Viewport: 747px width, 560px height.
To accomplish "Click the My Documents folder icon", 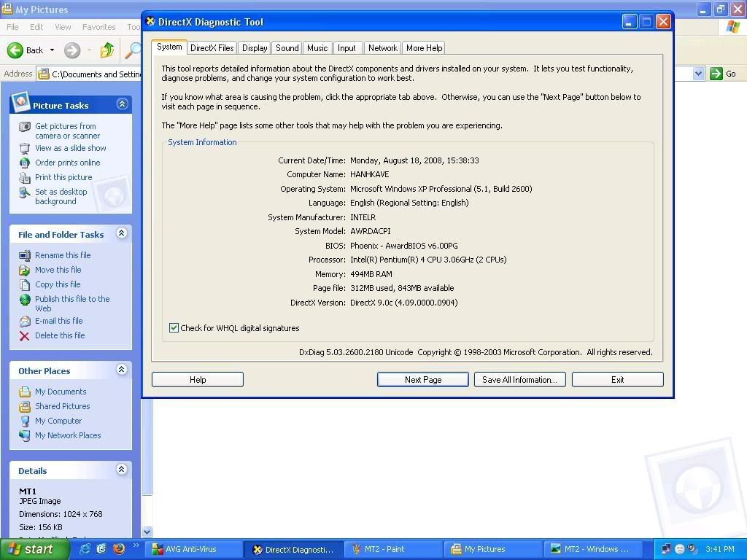I will click(25, 392).
